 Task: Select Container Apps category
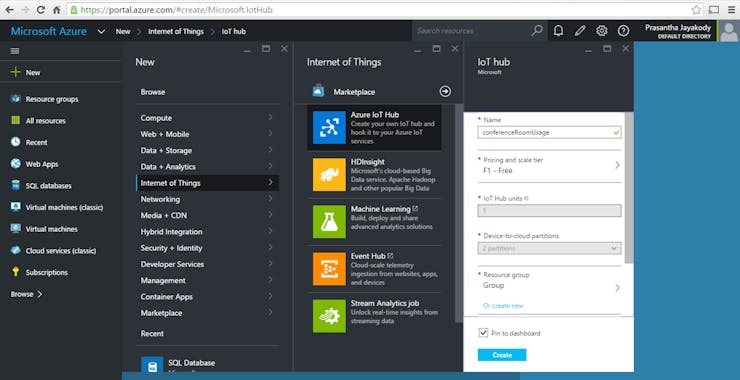[207, 296]
